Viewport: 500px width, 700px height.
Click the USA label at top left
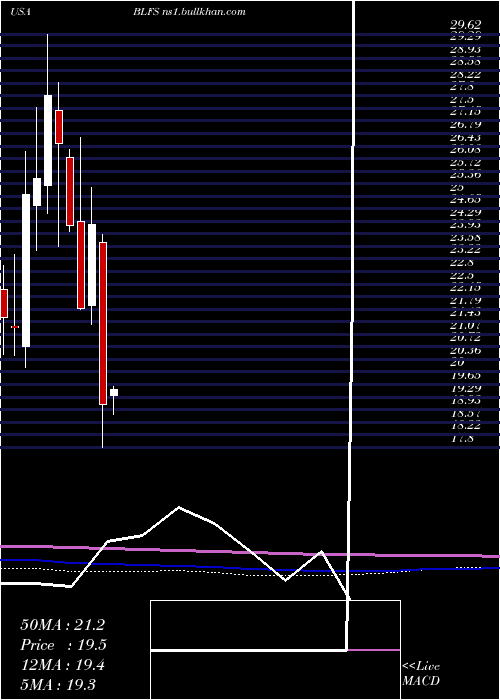[20, 12]
